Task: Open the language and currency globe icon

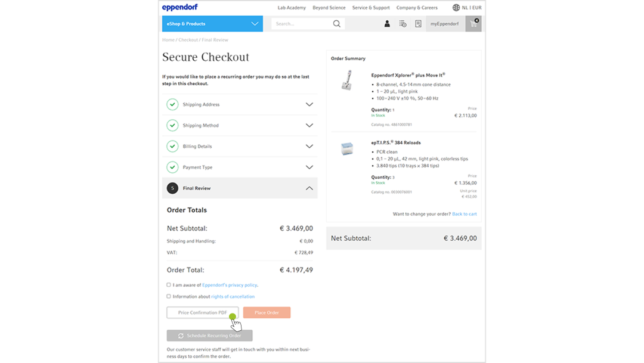Action: [x=456, y=7]
